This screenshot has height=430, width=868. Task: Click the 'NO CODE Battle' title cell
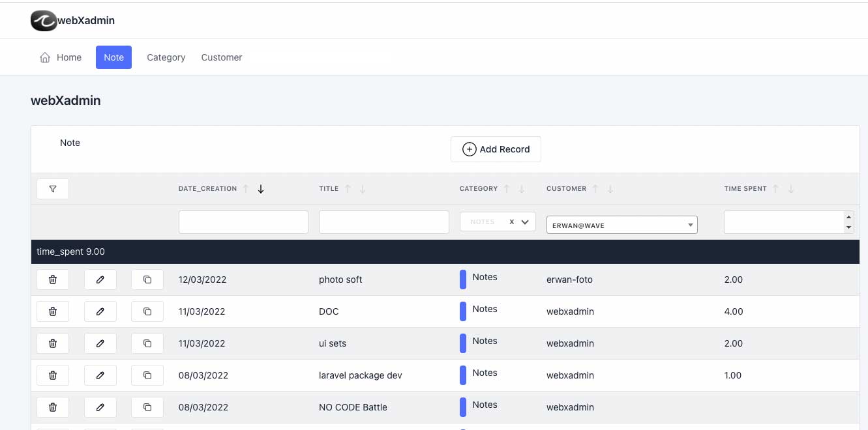coord(353,407)
